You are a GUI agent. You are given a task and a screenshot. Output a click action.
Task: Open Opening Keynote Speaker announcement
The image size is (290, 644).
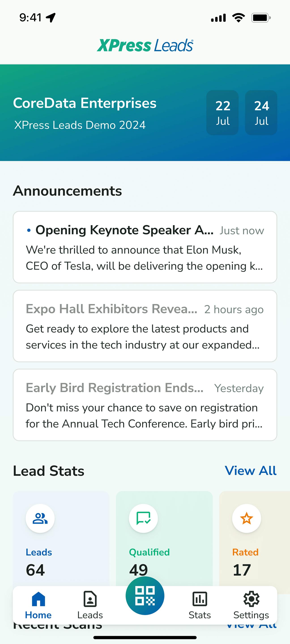[x=145, y=247]
